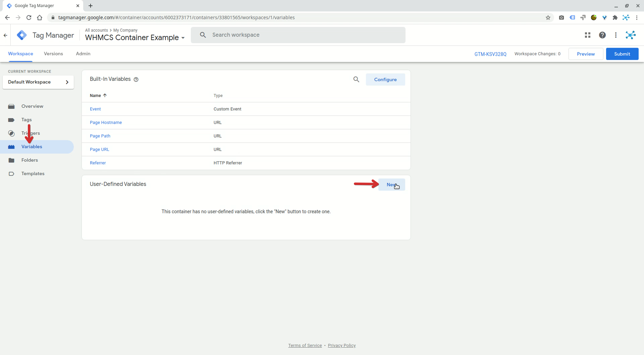
Task: Open the Help question mark icon
Action: click(602, 35)
